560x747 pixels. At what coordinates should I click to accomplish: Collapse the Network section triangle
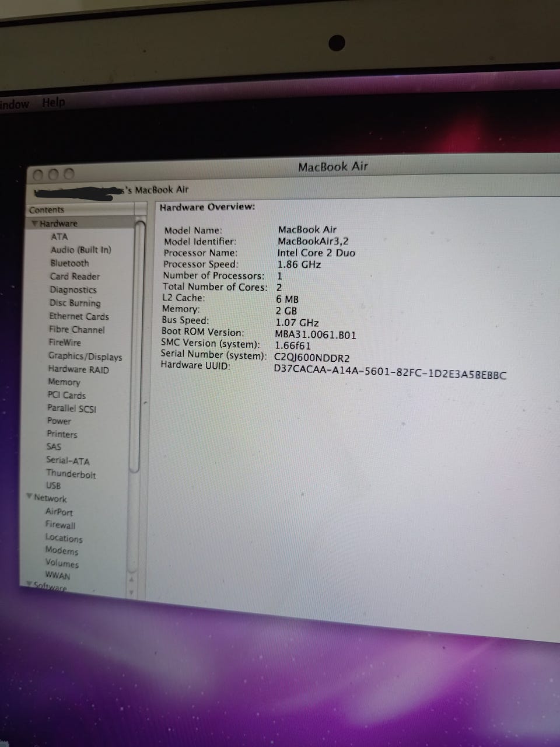pyautogui.click(x=29, y=497)
